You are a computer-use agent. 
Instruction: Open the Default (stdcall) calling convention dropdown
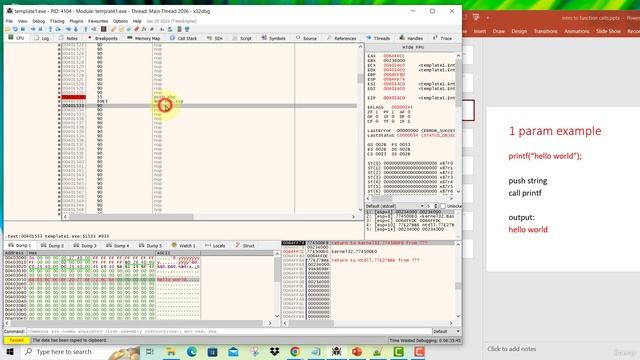click(395, 206)
